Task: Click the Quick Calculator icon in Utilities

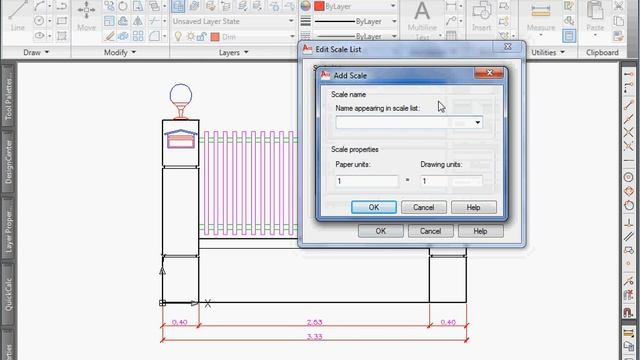Action: 569,36
